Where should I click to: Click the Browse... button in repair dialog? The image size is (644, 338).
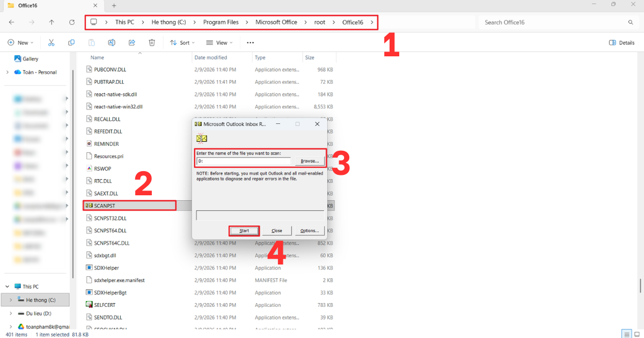(310, 161)
